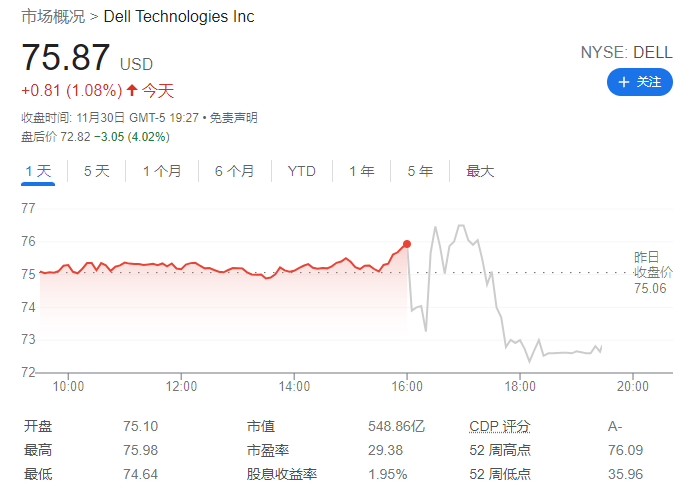The height and width of the screenshot is (498, 694).
Task: Click the 昨日收盘价 75.06 label
Action: (x=652, y=273)
